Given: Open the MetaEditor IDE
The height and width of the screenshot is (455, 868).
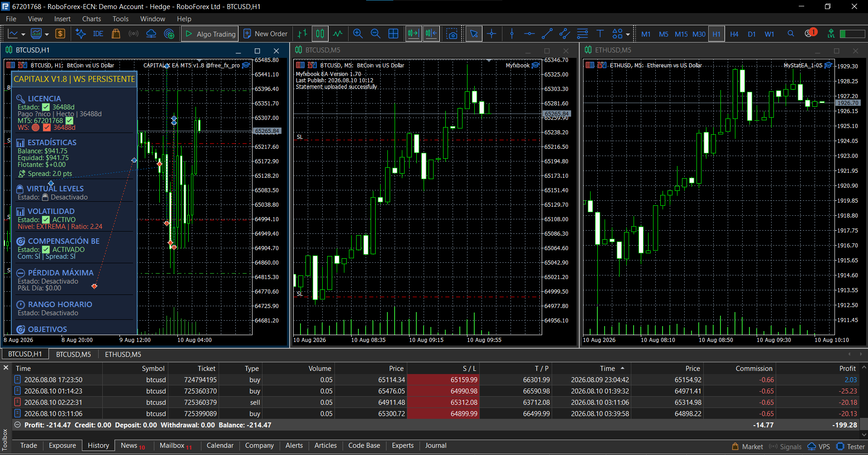Looking at the screenshot, I should [98, 34].
